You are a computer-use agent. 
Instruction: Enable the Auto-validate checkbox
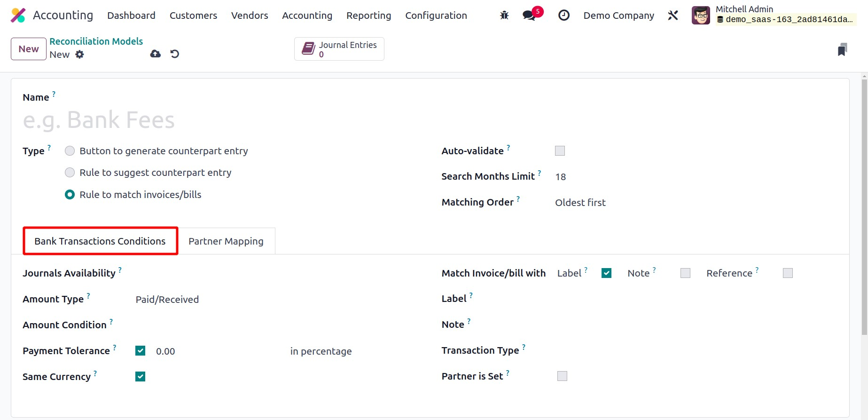tap(560, 151)
